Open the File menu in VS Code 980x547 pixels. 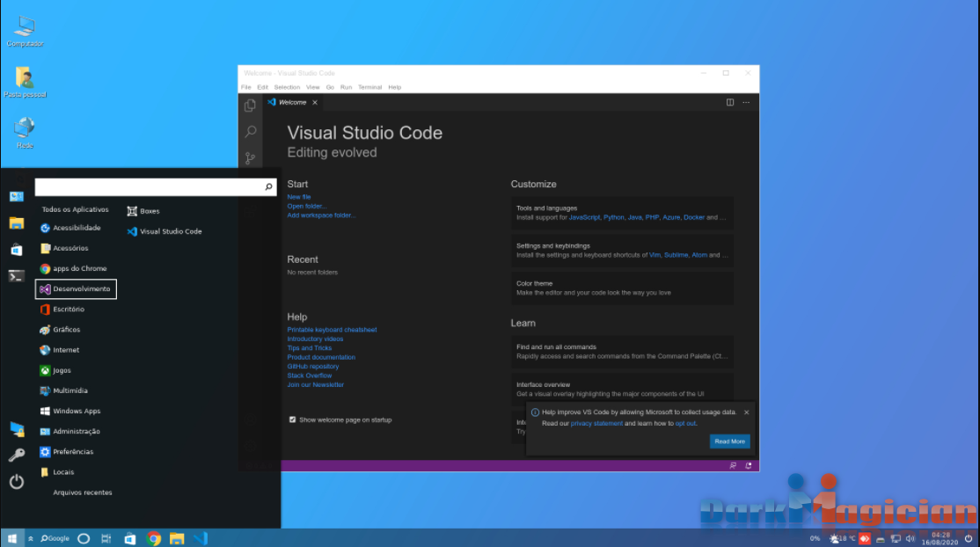pyautogui.click(x=246, y=88)
